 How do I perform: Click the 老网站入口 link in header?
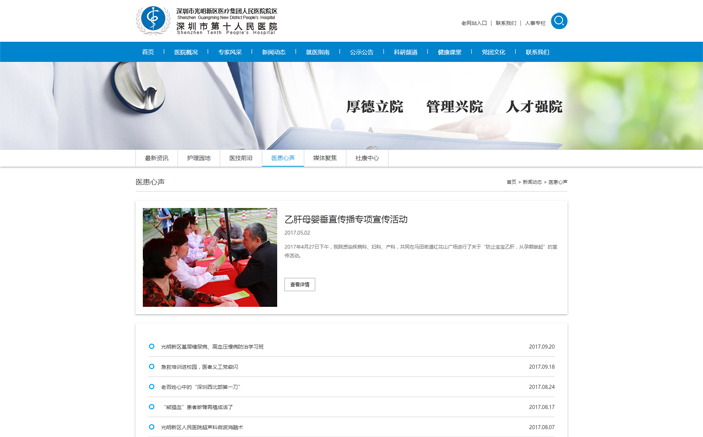(x=474, y=23)
